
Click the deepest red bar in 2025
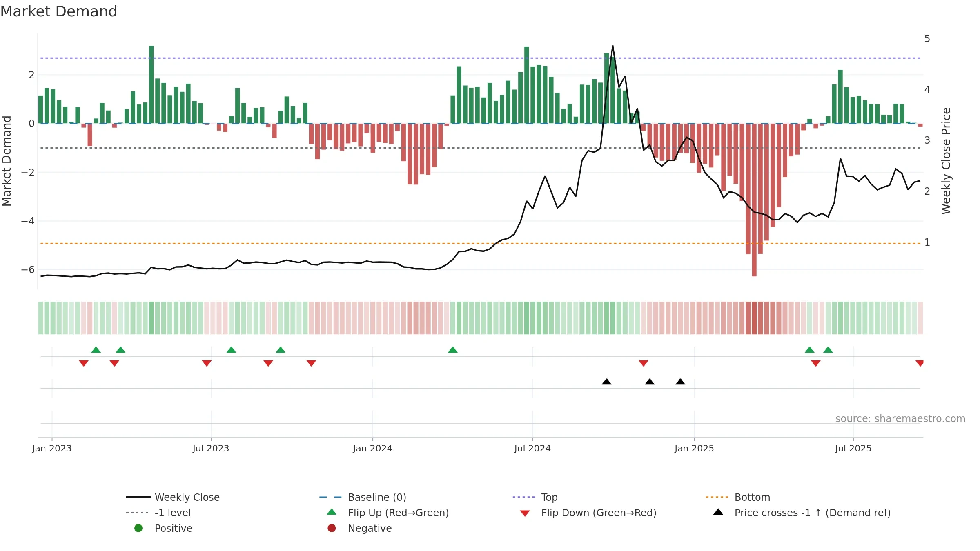point(754,200)
